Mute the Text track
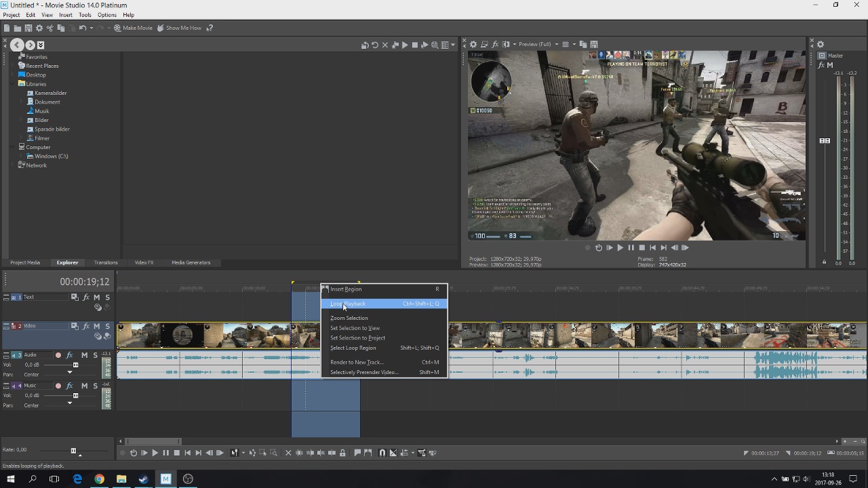 click(96, 298)
